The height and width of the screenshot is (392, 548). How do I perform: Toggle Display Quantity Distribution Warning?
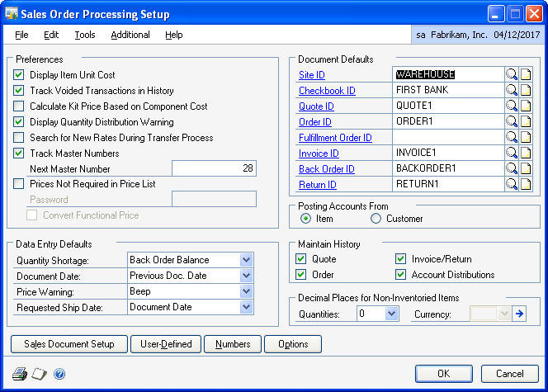pyautogui.click(x=18, y=122)
